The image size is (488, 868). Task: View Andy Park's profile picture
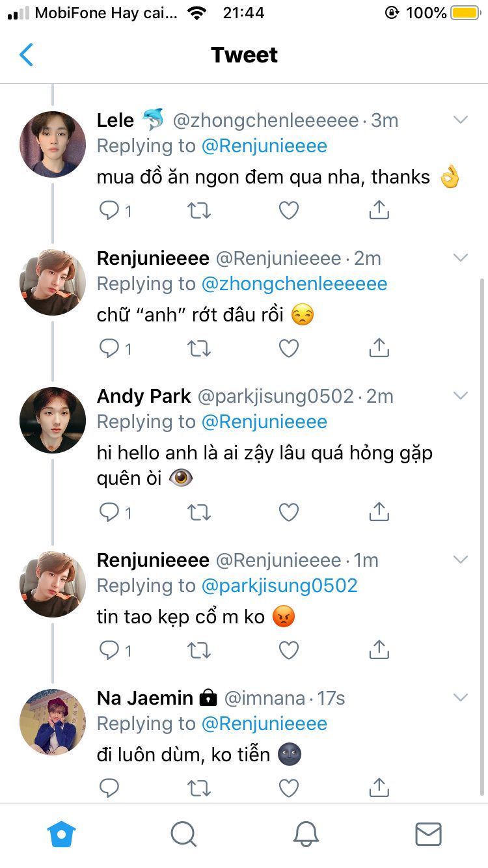53,420
